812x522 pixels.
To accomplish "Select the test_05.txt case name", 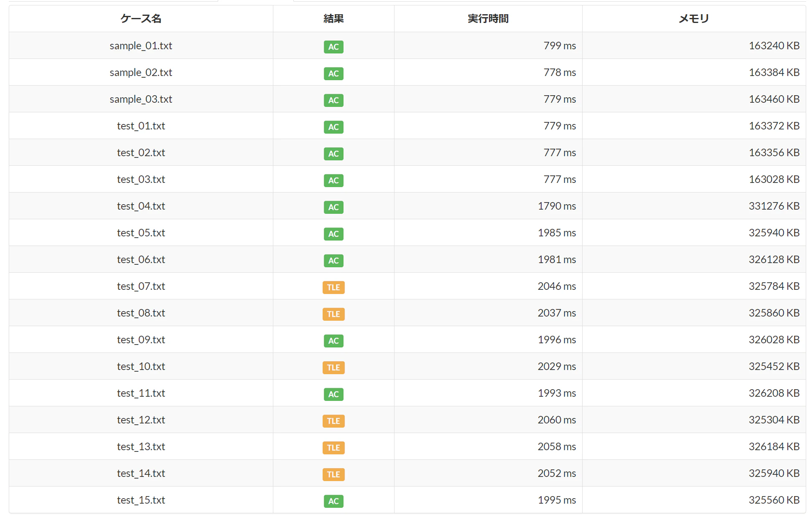I will 141,233.
